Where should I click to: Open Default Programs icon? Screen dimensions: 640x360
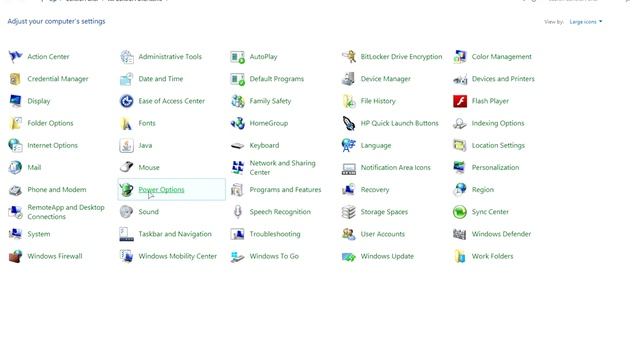[238, 78]
